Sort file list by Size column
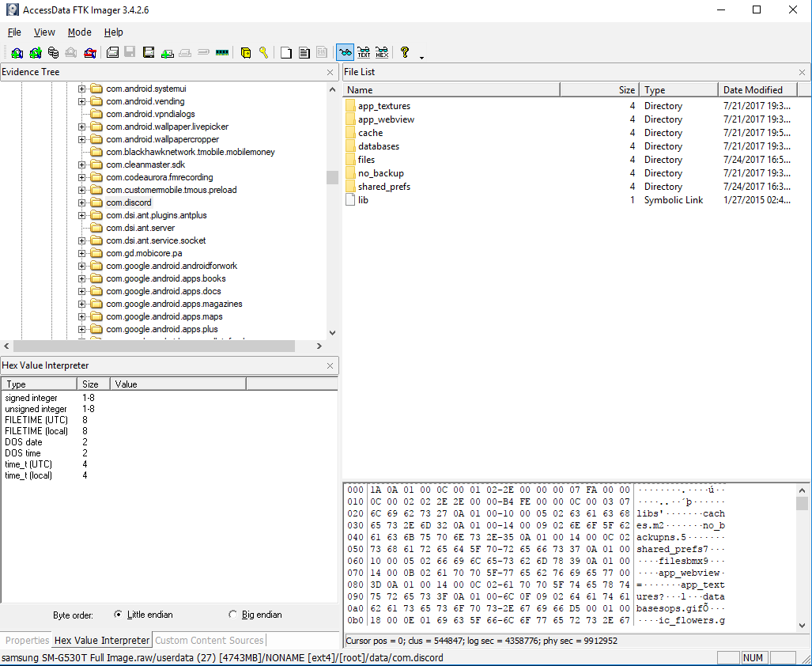Screen dimensions: 812x666 (599, 90)
